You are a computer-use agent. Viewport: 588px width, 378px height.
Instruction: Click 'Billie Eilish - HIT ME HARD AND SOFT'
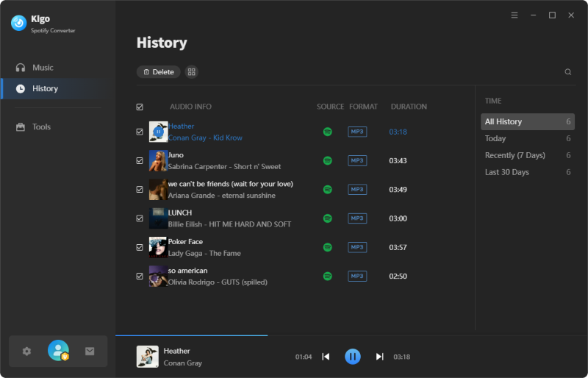click(229, 224)
